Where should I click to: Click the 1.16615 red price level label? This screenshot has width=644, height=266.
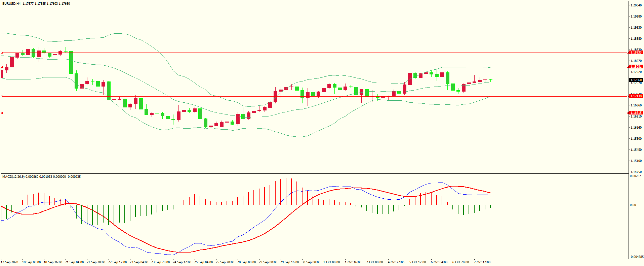pyautogui.click(x=636, y=113)
